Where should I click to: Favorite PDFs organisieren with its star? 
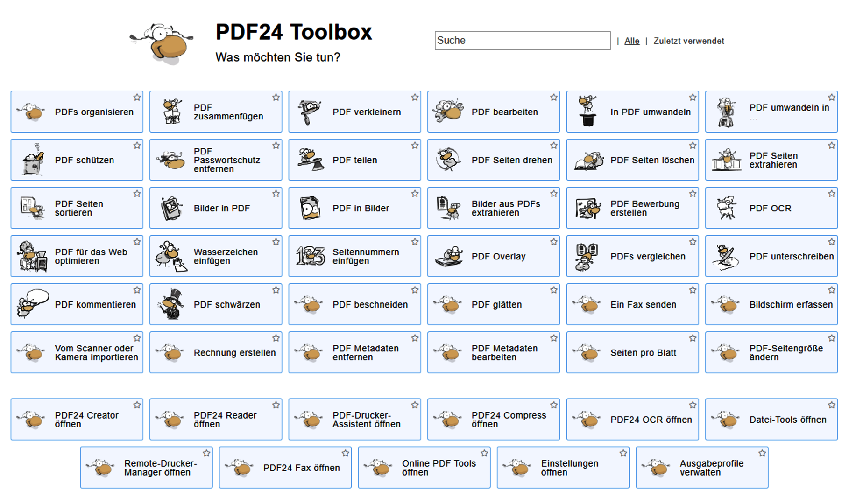click(137, 98)
